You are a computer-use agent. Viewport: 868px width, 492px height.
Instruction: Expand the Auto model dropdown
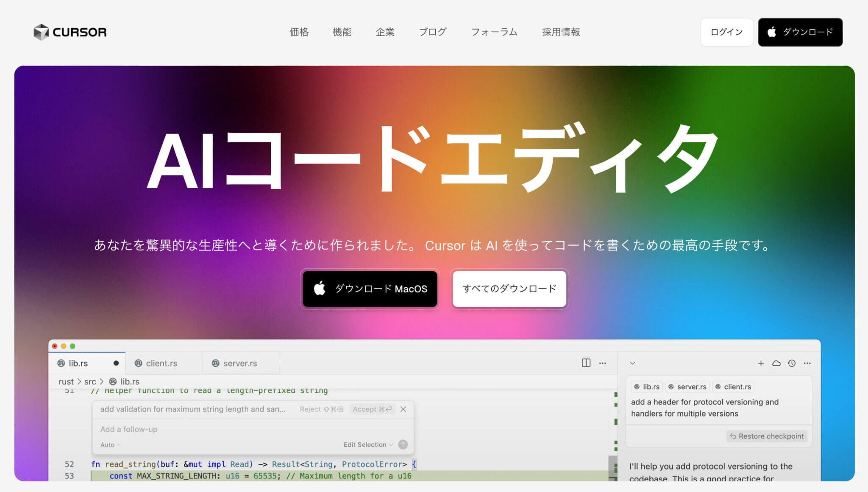pyautogui.click(x=110, y=445)
